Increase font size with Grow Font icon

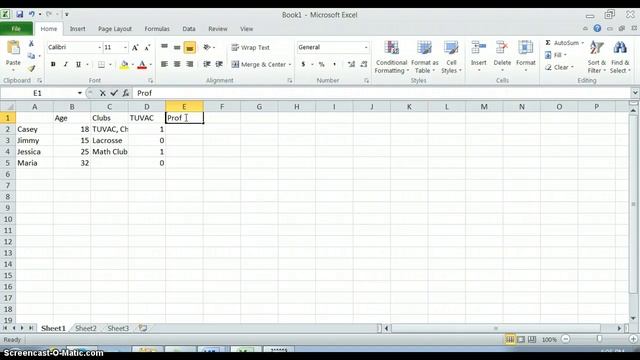(x=135, y=47)
